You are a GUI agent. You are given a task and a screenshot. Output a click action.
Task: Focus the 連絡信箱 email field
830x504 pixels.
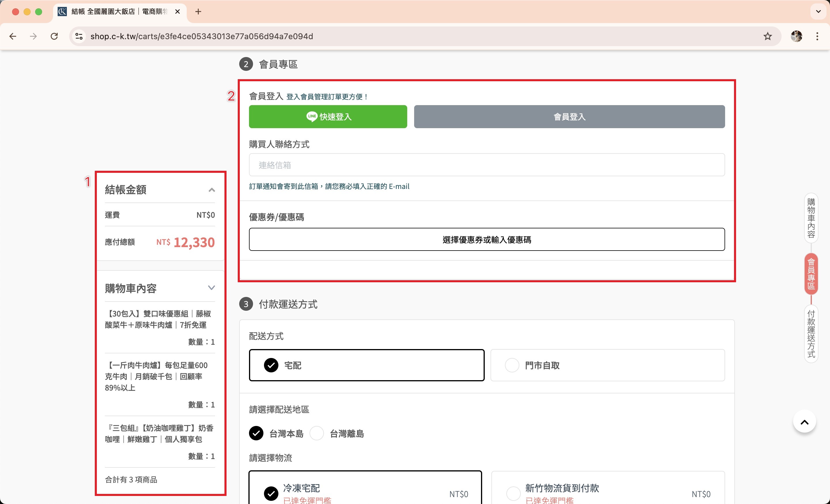click(x=487, y=165)
